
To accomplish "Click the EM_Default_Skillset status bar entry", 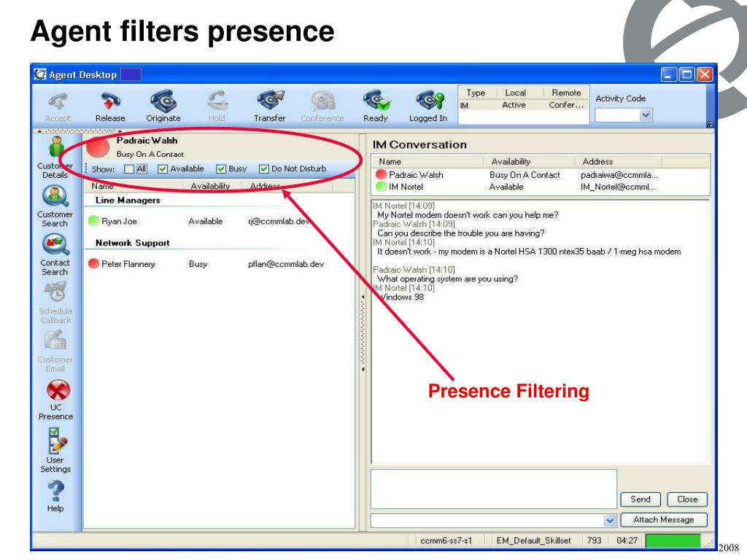I will pos(533,540).
